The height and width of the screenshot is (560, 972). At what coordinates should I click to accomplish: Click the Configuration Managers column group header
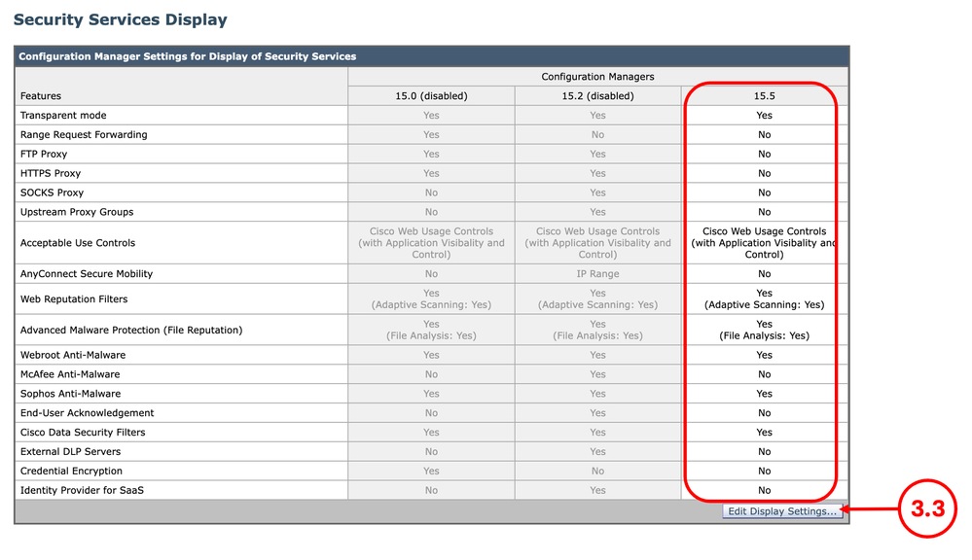[597, 76]
